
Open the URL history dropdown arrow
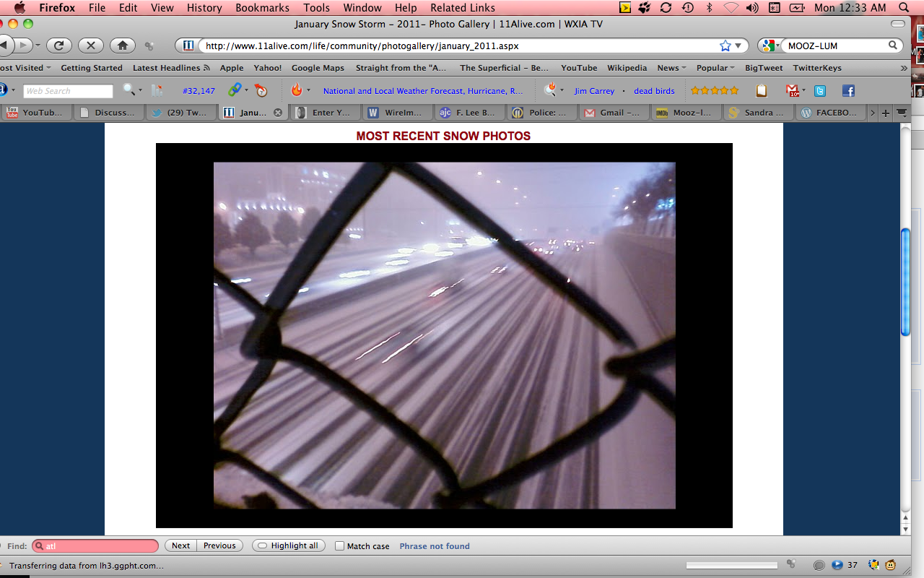pos(738,46)
